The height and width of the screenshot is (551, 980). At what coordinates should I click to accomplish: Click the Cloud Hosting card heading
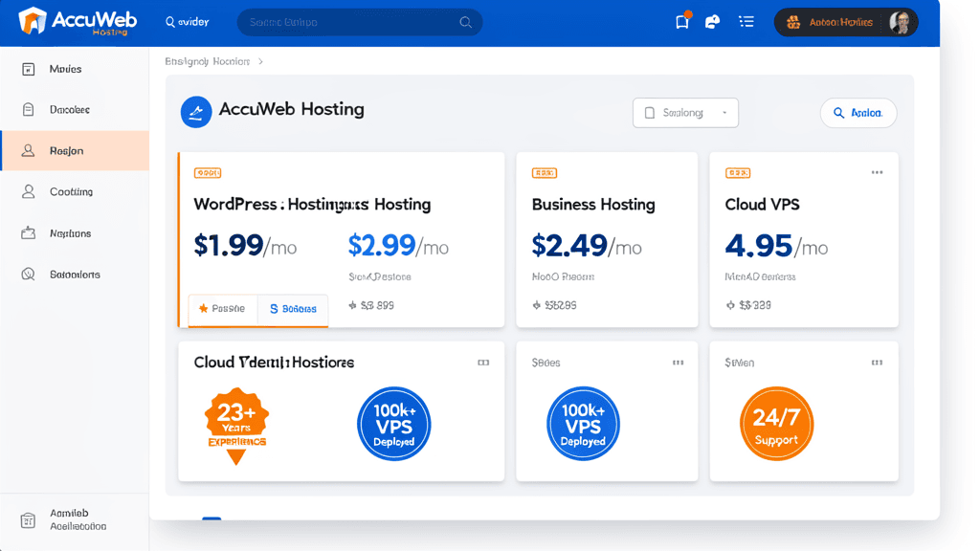(x=274, y=363)
